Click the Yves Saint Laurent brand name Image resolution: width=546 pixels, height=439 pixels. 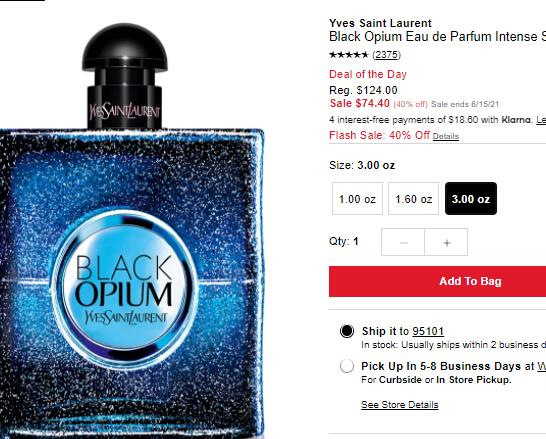(x=380, y=23)
